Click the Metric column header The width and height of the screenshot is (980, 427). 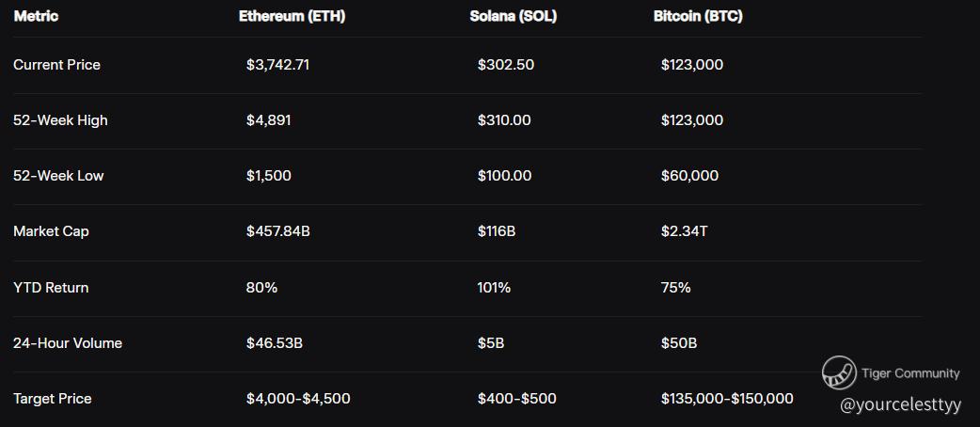click(37, 16)
